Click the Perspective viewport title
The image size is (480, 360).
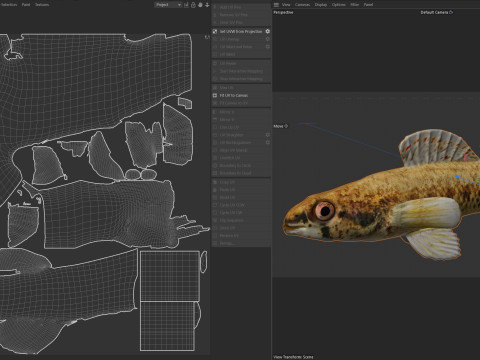(283, 12)
